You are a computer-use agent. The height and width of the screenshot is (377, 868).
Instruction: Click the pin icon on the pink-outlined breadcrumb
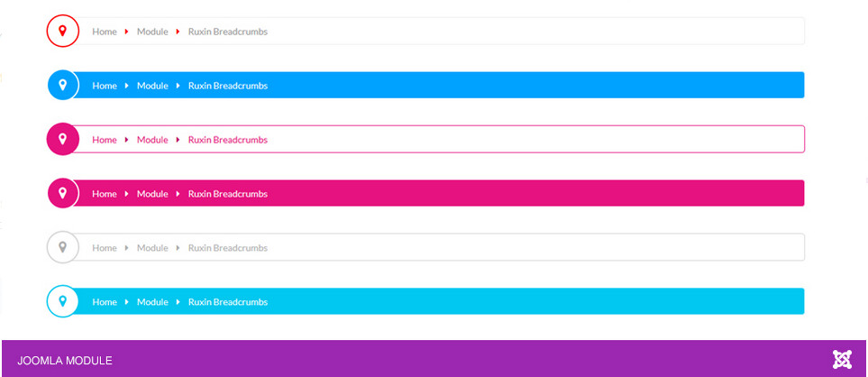point(62,139)
